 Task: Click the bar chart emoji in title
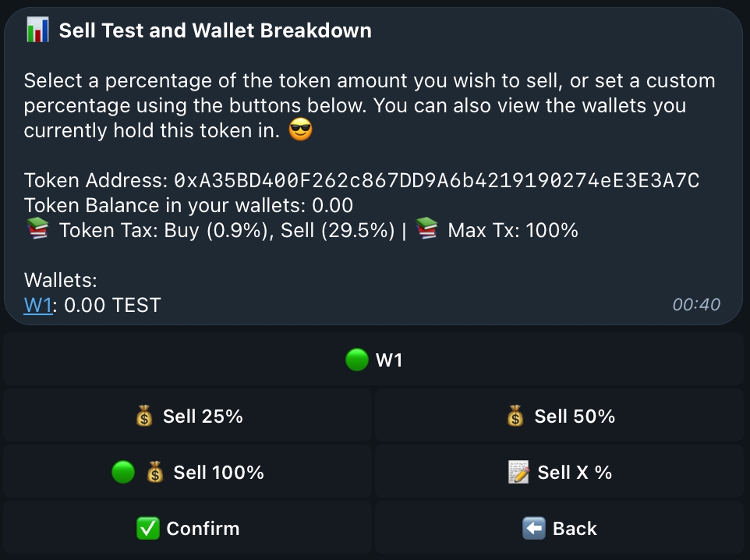pyautogui.click(x=37, y=31)
